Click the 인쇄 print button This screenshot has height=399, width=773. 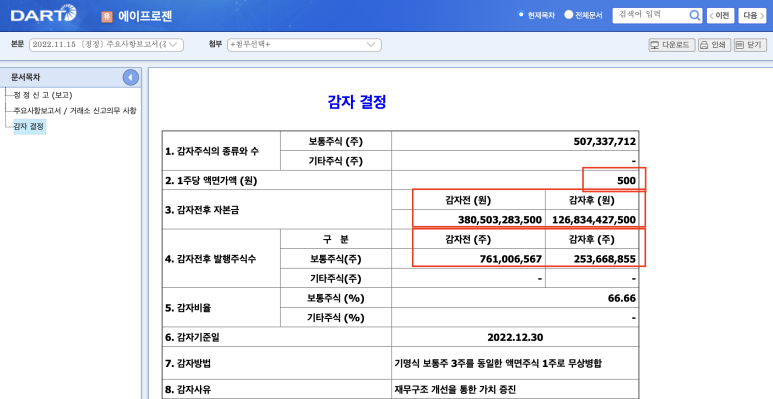(x=714, y=45)
